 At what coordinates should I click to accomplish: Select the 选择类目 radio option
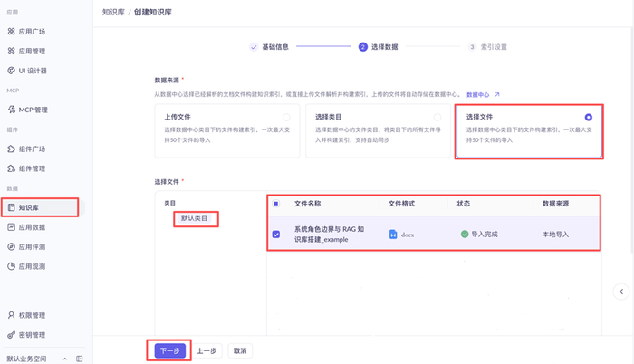pyautogui.click(x=437, y=118)
